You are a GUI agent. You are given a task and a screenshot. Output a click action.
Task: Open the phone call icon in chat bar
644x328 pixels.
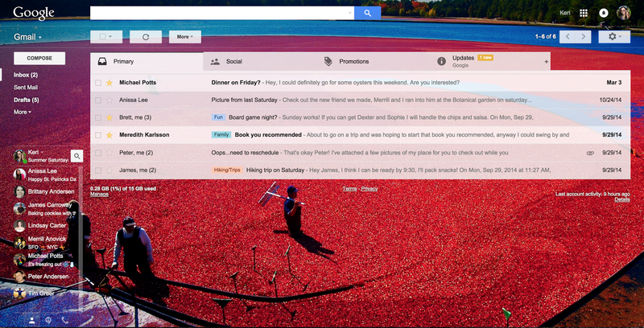tap(65, 320)
